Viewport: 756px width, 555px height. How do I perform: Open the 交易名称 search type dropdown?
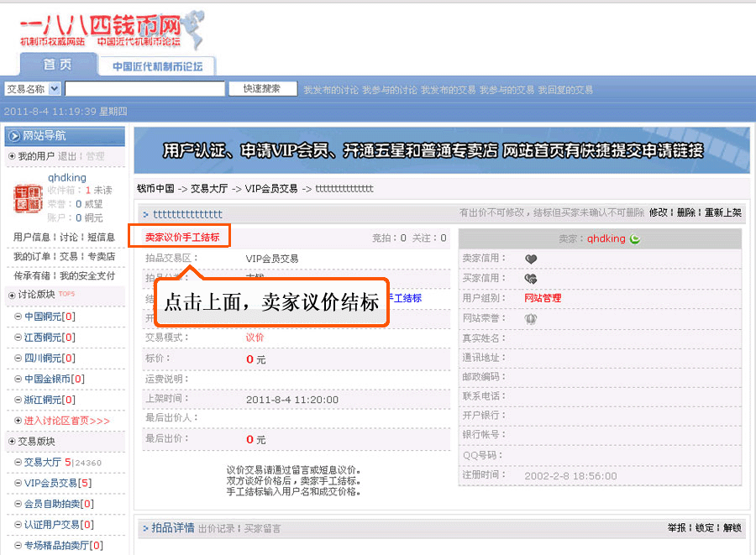[55, 89]
